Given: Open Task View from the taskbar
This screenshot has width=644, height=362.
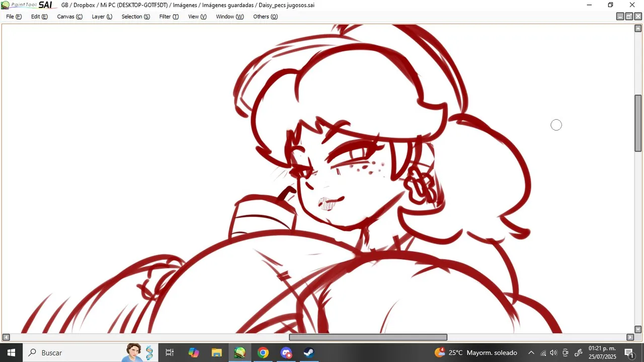Looking at the screenshot, I should [x=170, y=352].
